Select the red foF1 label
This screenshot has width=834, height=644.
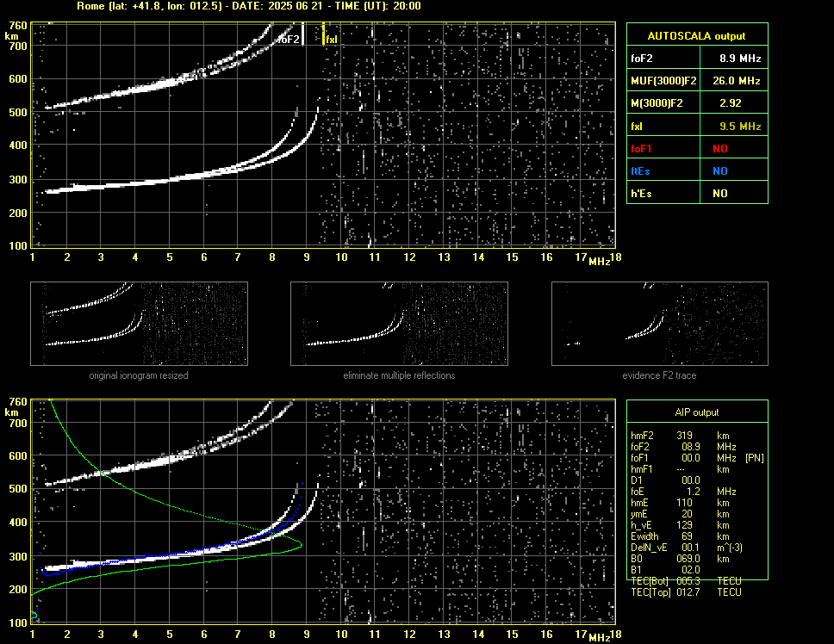pos(641,149)
